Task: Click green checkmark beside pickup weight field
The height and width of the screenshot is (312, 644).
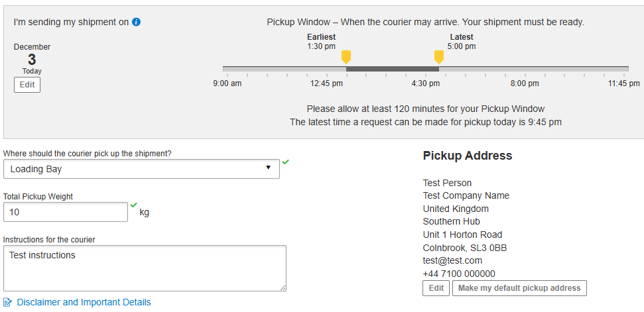Action: (x=134, y=205)
